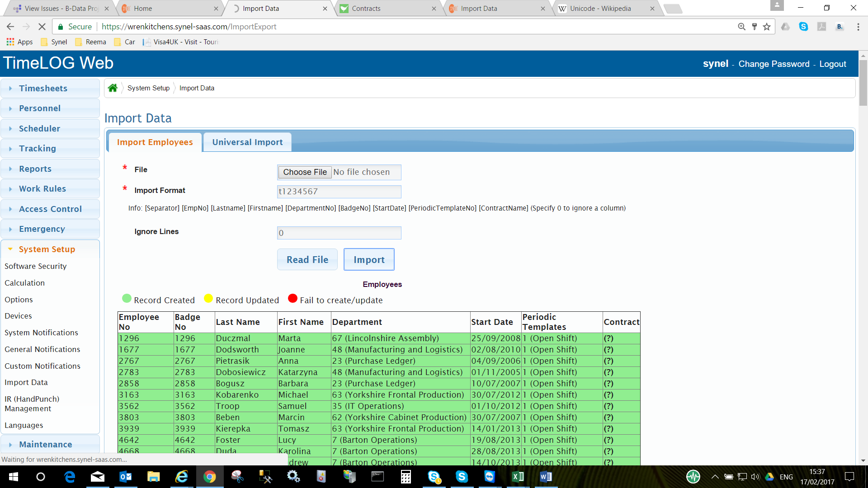Expand the Reports sidebar section
Image resolution: width=868 pixels, height=488 pixels.
[x=50, y=169]
